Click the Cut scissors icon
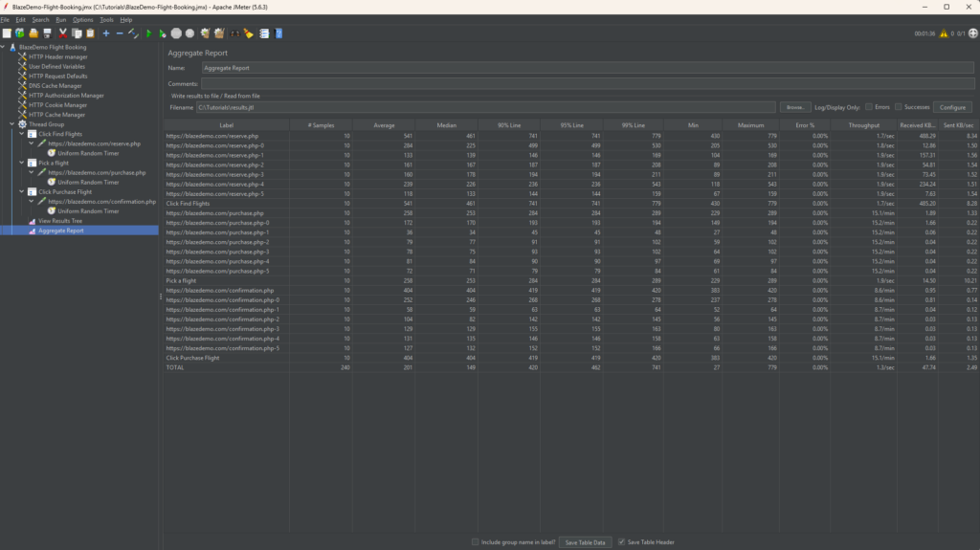980x550 pixels. (x=62, y=33)
